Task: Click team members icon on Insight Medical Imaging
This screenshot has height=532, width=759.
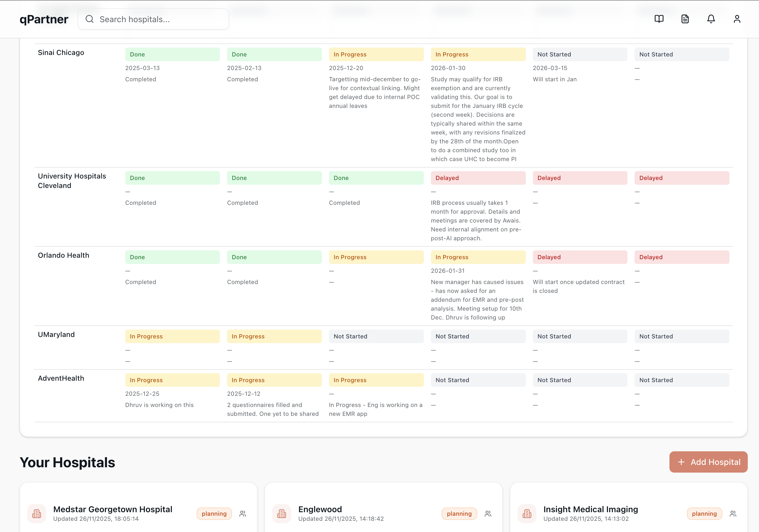Action: point(733,513)
